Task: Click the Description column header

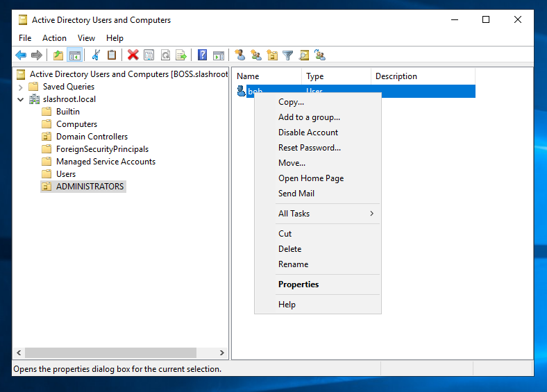Action: 396,76
